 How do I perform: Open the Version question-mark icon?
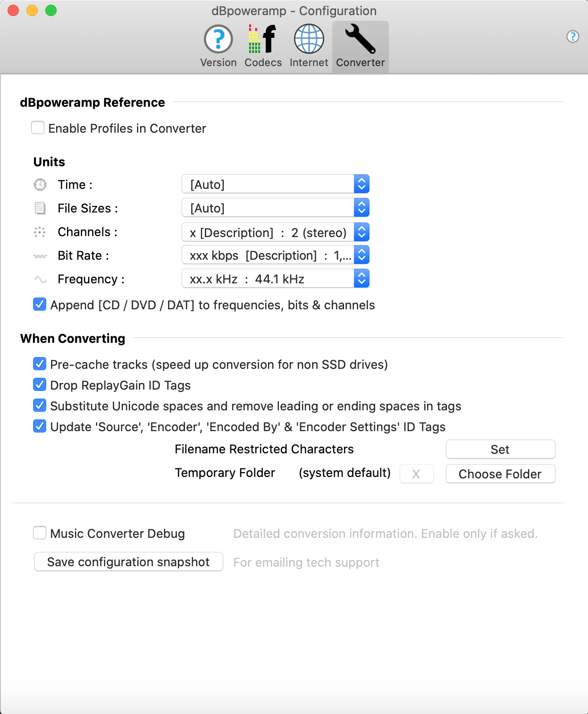[x=218, y=39]
